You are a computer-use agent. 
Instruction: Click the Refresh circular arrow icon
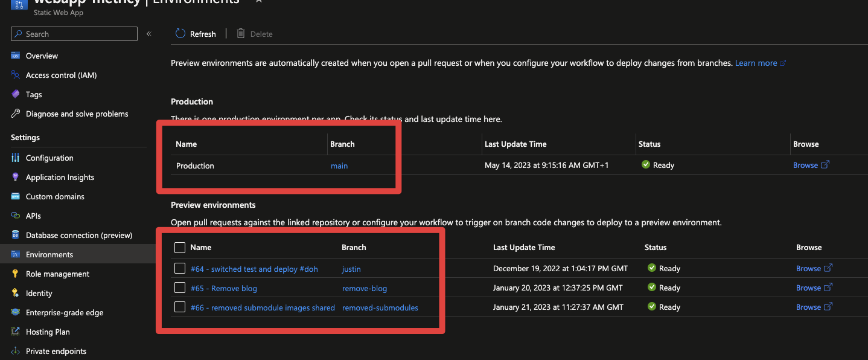coord(180,34)
